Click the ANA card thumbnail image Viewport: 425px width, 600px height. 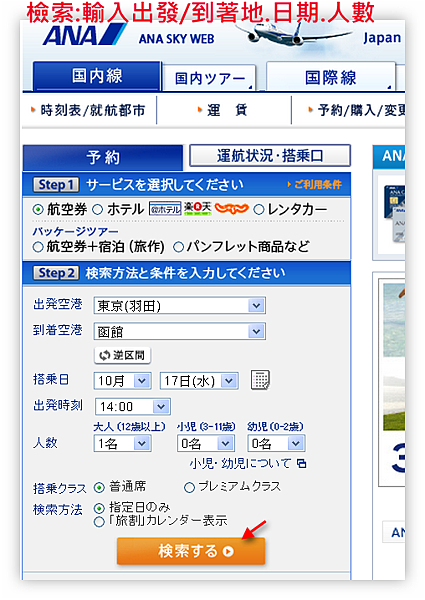(x=394, y=214)
